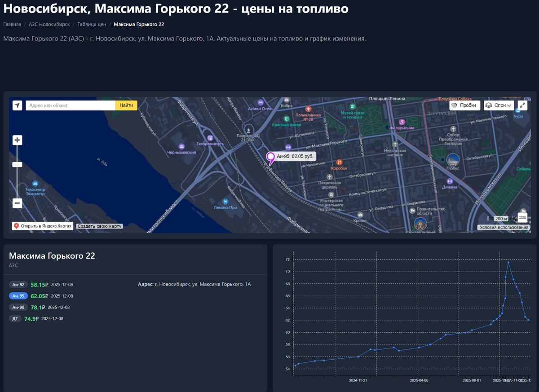Open the Условия использования link

(504, 227)
